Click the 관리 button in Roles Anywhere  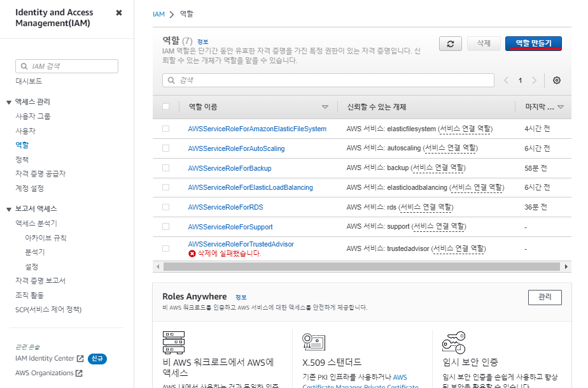(x=545, y=297)
